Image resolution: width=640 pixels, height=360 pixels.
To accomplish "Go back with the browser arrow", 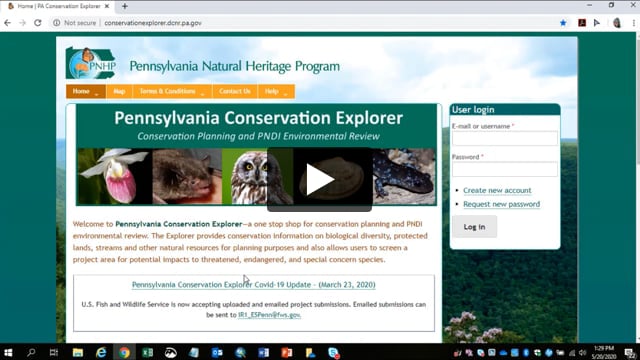I will pos(7,23).
